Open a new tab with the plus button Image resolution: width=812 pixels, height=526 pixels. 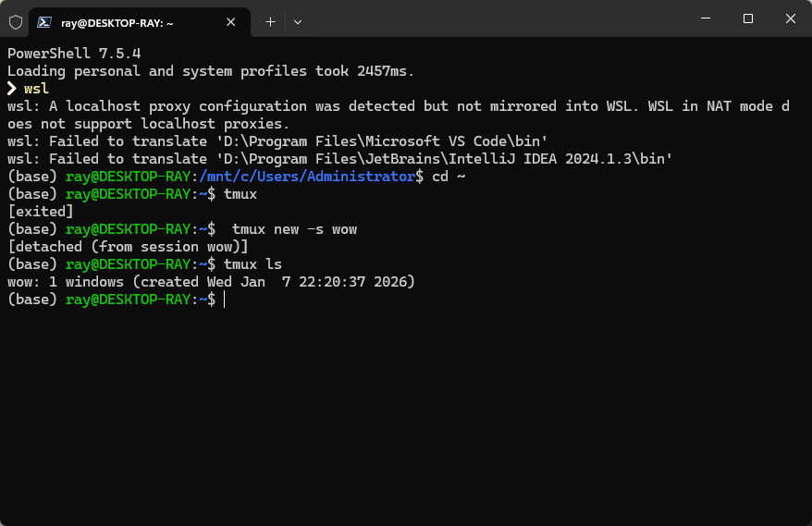(270, 20)
